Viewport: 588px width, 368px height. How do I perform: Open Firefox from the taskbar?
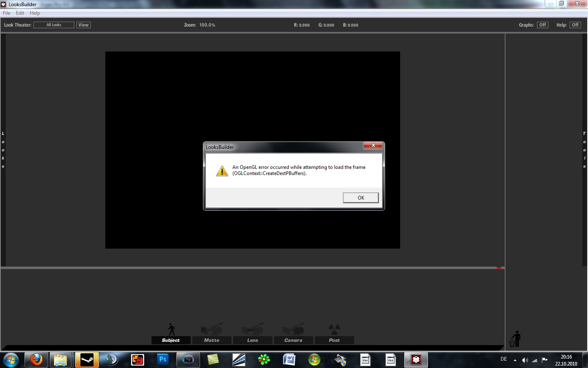(36, 360)
